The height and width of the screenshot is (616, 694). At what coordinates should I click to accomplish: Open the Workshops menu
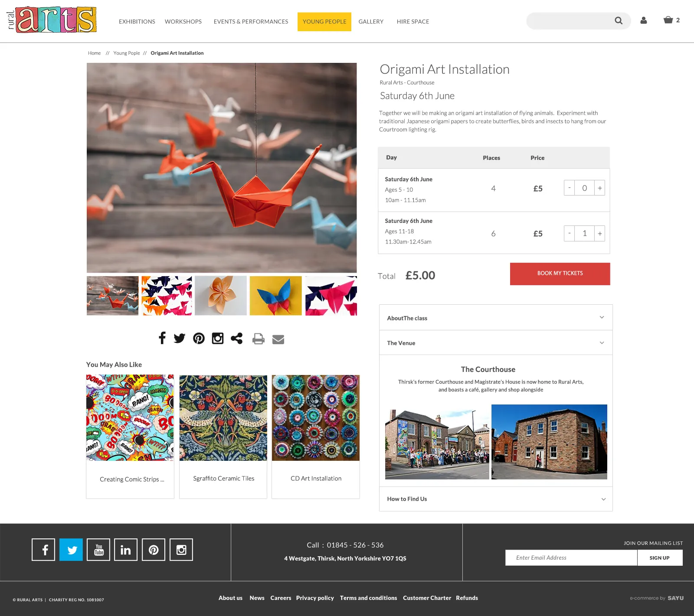click(x=183, y=21)
